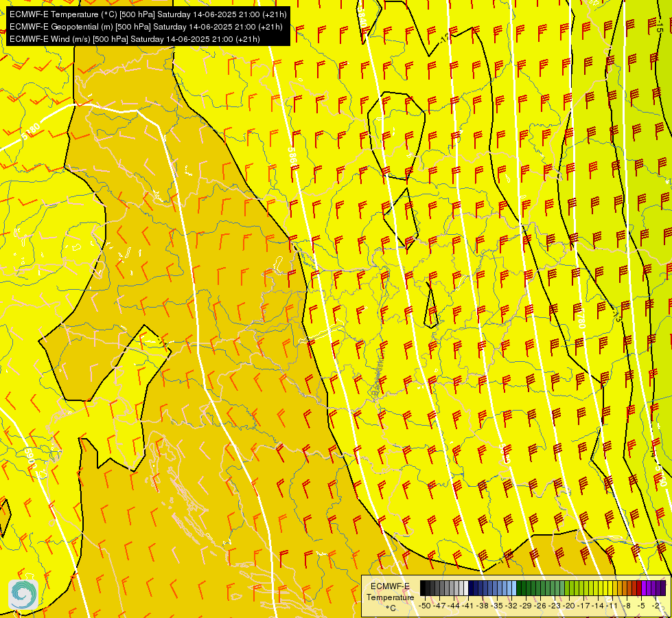Click the ECMWF-E Geopotential title line
The image size is (672, 618).
point(146,27)
